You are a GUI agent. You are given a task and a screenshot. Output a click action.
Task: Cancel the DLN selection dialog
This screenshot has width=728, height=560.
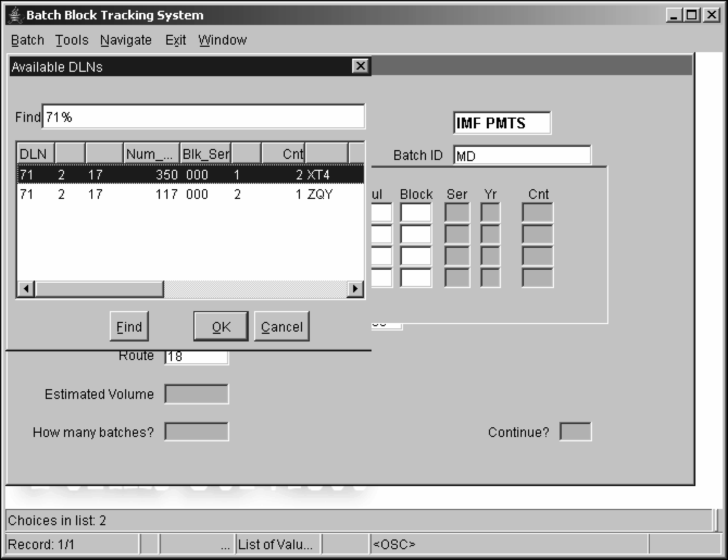[x=281, y=326]
